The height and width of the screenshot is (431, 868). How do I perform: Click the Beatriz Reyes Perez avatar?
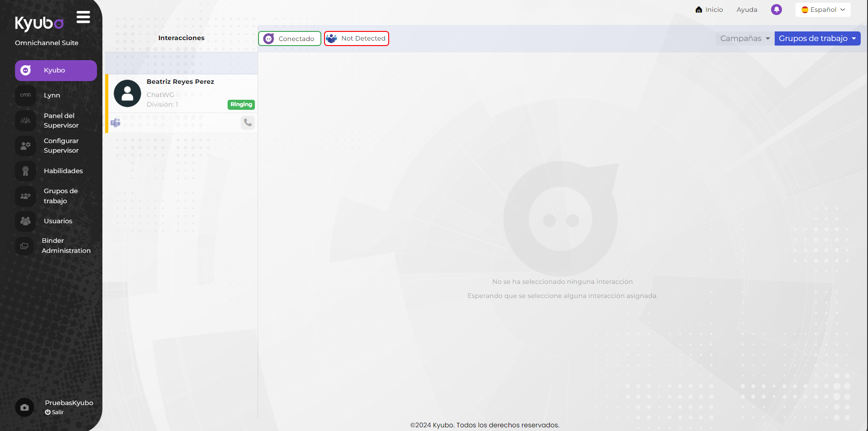pos(127,93)
